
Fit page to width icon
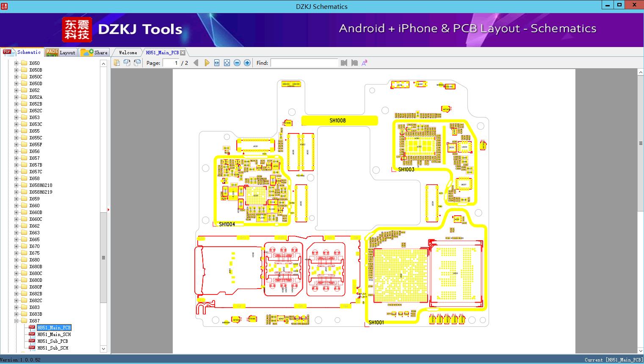click(217, 63)
